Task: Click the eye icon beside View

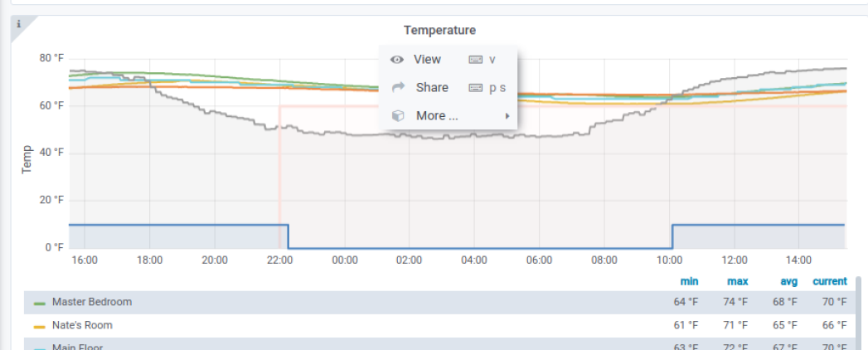Action: tap(397, 60)
